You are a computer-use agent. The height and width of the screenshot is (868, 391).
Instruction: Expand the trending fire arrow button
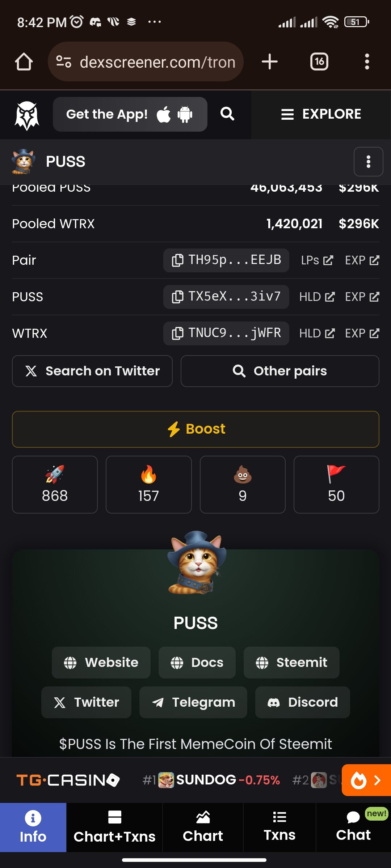coord(366,780)
